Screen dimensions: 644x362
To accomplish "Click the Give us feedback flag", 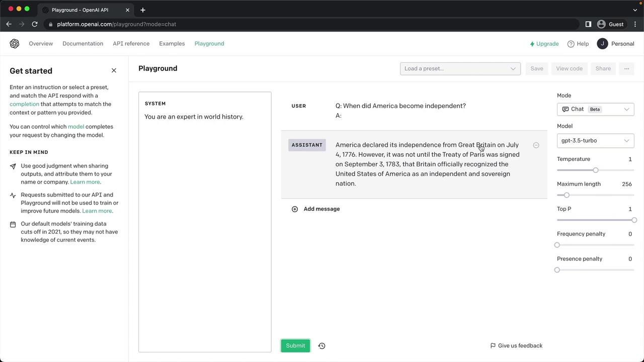I will tap(493, 346).
